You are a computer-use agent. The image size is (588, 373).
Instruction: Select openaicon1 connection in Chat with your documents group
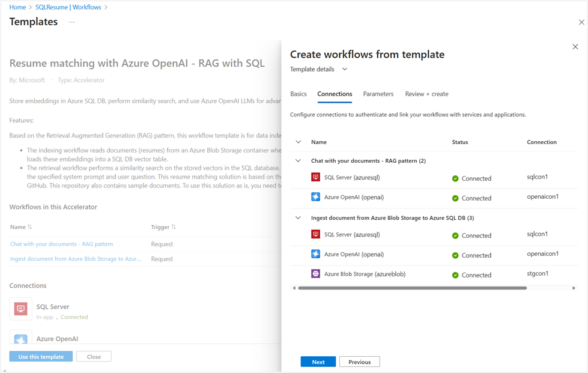click(542, 196)
